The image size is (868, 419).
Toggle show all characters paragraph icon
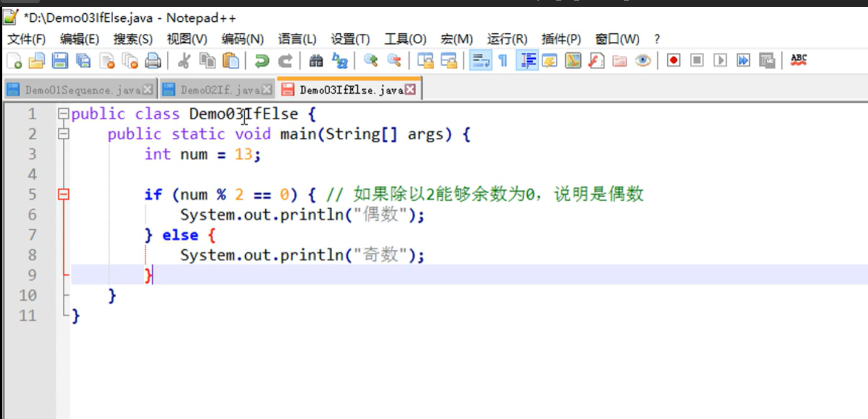point(503,59)
